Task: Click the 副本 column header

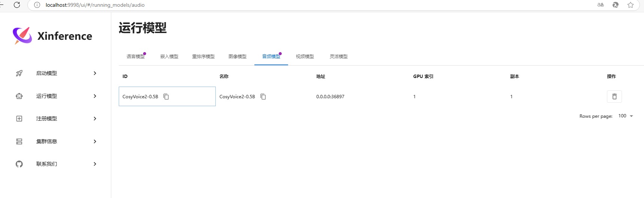Action: (x=515, y=76)
